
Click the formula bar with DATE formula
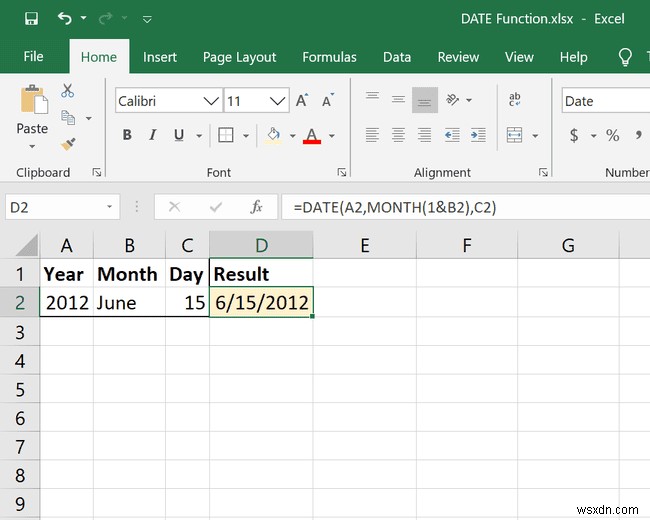[x=466, y=207]
